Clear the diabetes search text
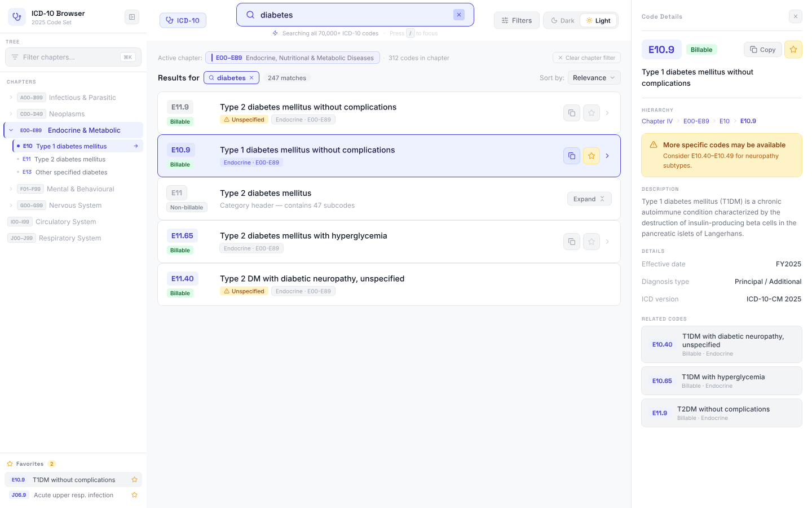 pyautogui.click(x=459, y=15)
